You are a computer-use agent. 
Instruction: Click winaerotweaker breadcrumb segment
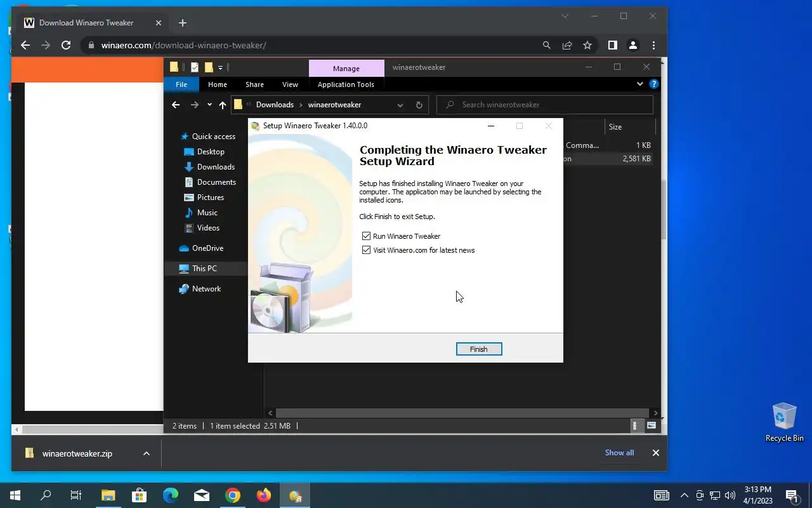point(334,105)
